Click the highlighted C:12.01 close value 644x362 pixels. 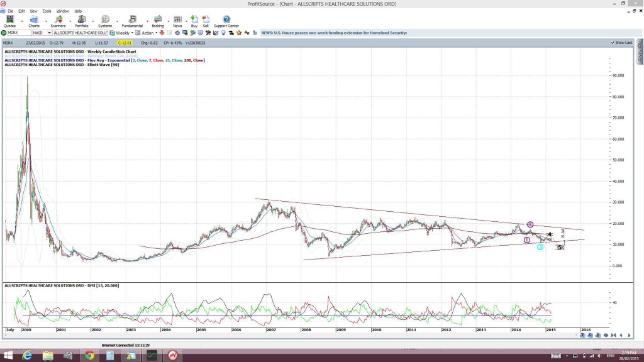125,43
